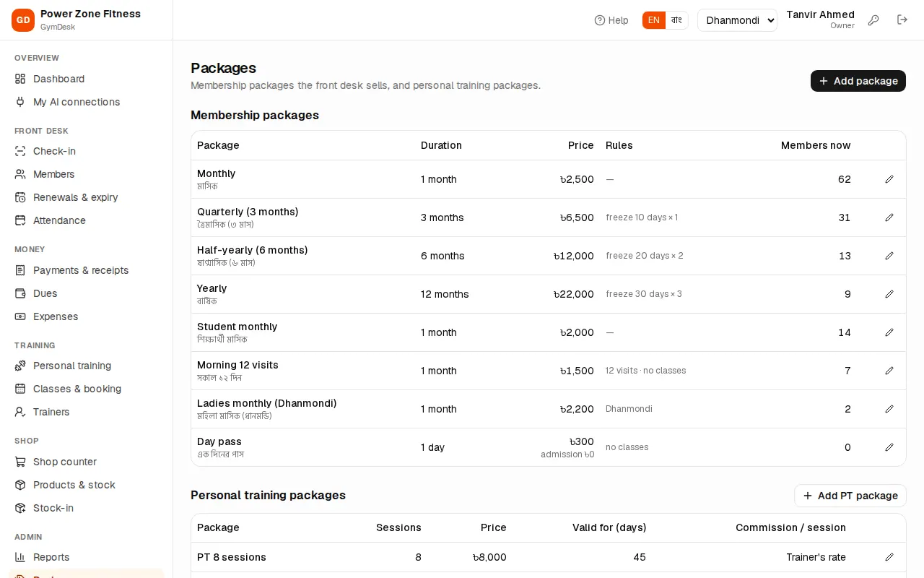The width and height of the screenshot is (924, 578).
Task: Navigate to Stock-in
Action: click(x=87, y=508)
